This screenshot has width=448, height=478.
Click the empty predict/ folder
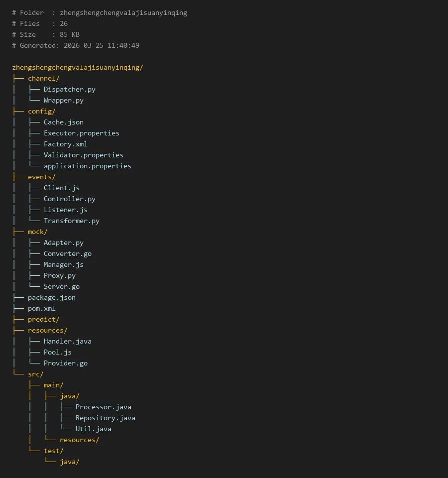[x=43, y=319]
